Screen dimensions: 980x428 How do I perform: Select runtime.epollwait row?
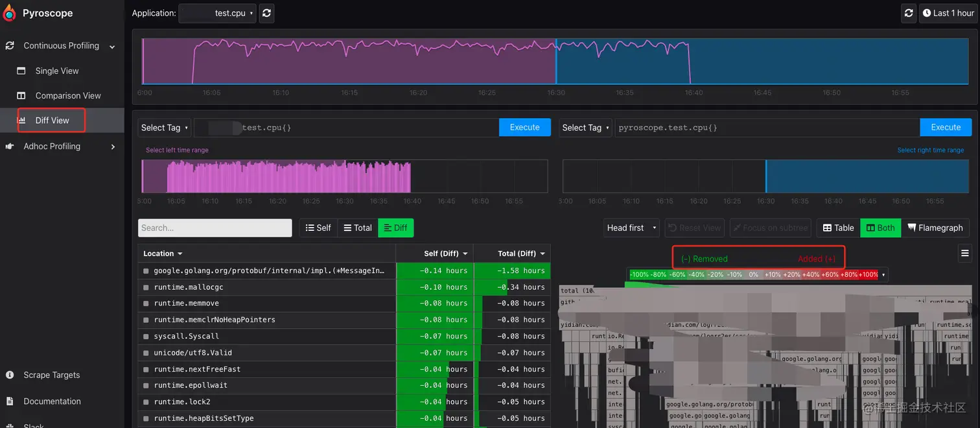point(344,385)
